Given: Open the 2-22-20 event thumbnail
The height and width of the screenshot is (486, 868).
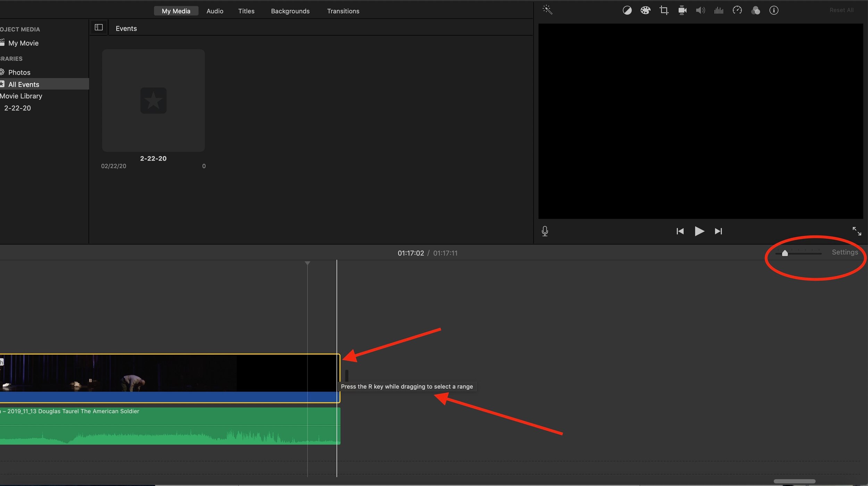Looking at the screenshot, I should coord(153,100).
